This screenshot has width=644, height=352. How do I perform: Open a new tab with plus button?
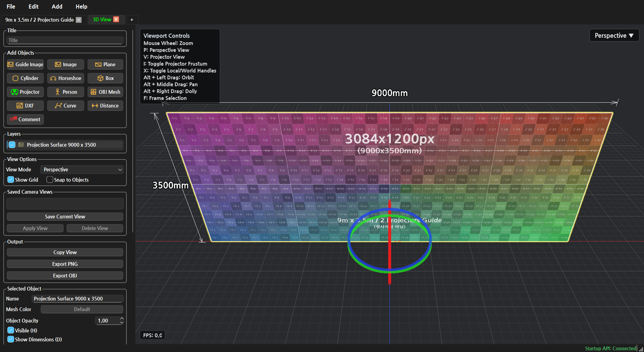click(132, 20)
